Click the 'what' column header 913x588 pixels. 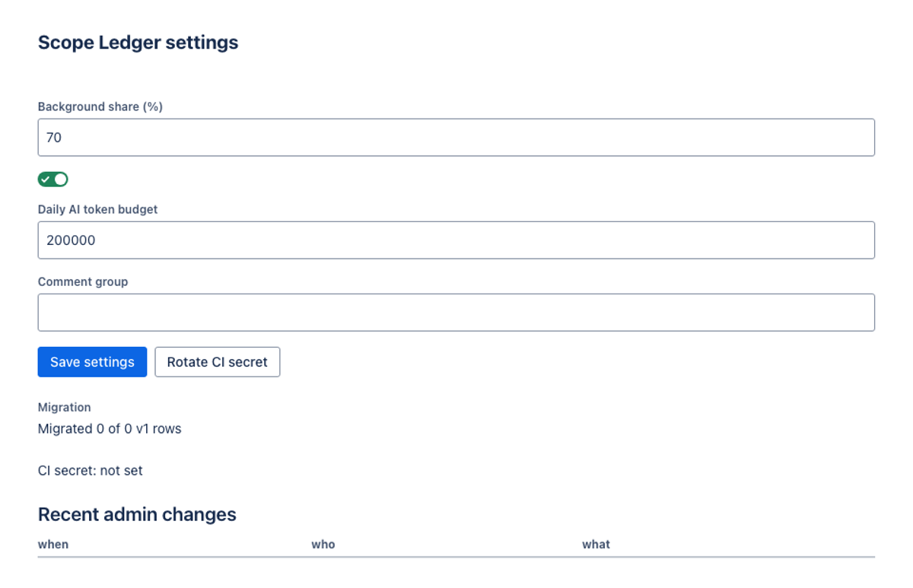click(596, 545)
